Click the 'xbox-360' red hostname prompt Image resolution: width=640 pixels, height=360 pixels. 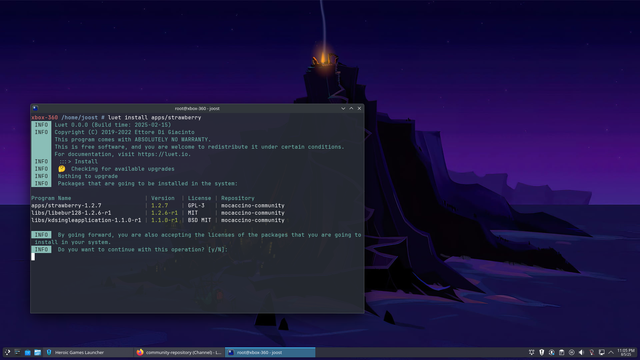point(44,118)
